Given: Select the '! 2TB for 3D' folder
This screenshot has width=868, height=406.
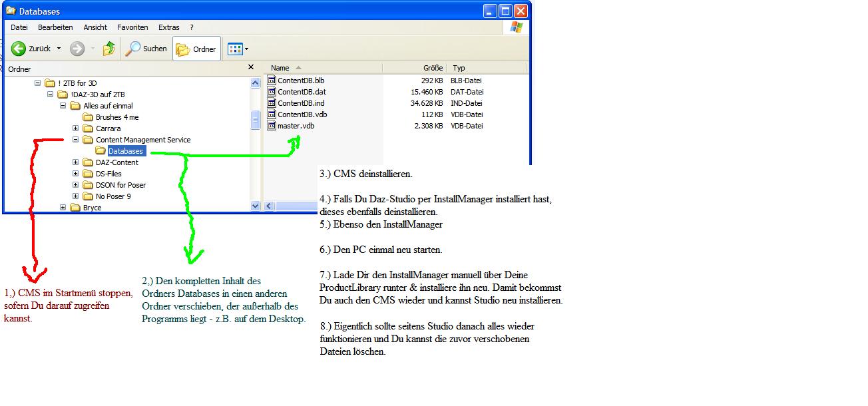Looking at the screenshot, I should (x=71, y=83).
